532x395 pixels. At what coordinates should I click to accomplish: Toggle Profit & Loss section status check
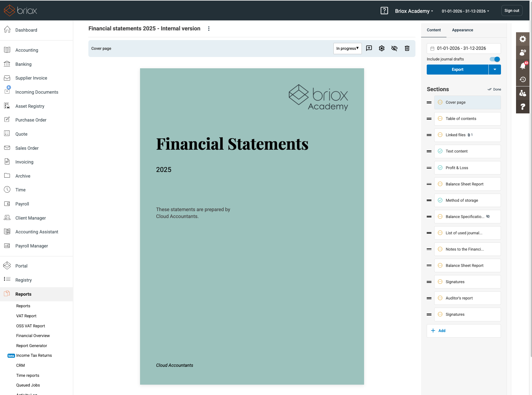(x=440, y=168)
